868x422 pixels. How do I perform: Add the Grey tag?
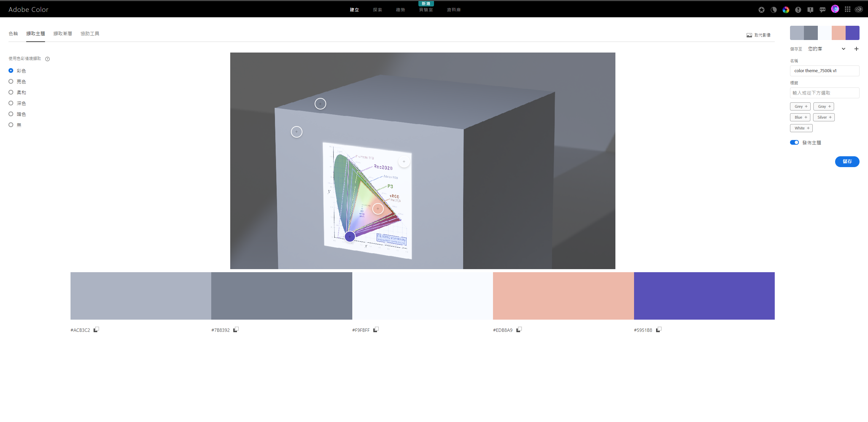800,106
